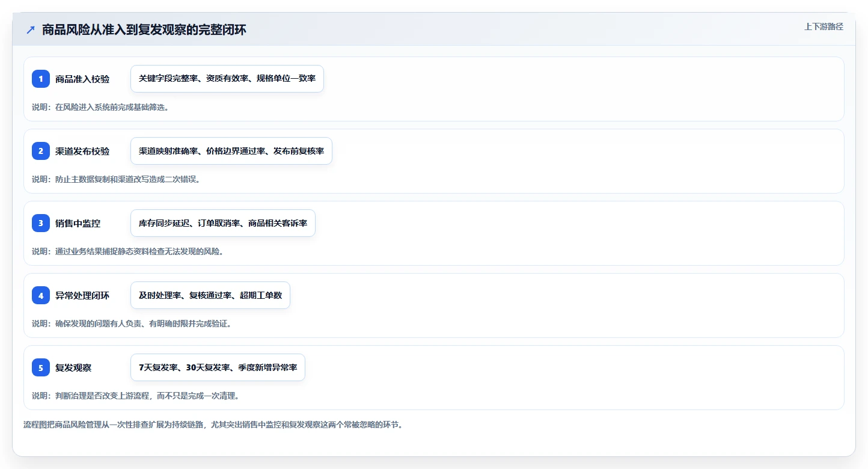The width and height of the screenshot is (868, 469).
Task: Select step number badge 1
Action: coord(41,79)
